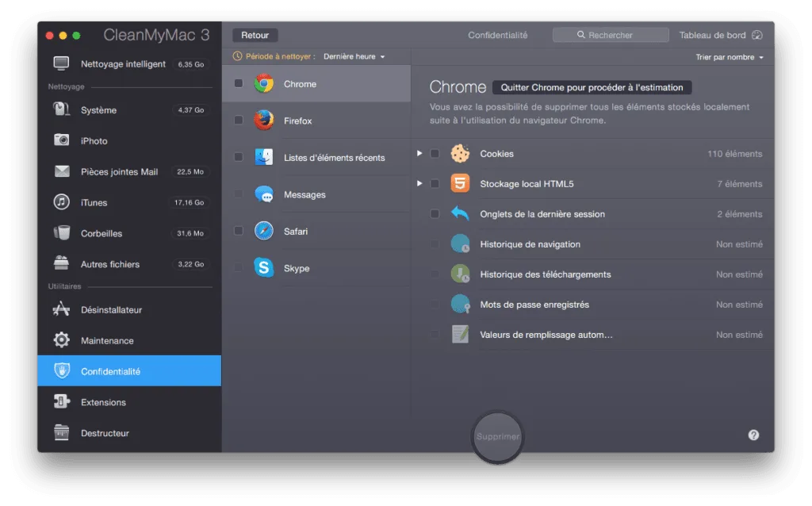Open the iPhoto camera icon
812x506 pixels.
point(61,140)
